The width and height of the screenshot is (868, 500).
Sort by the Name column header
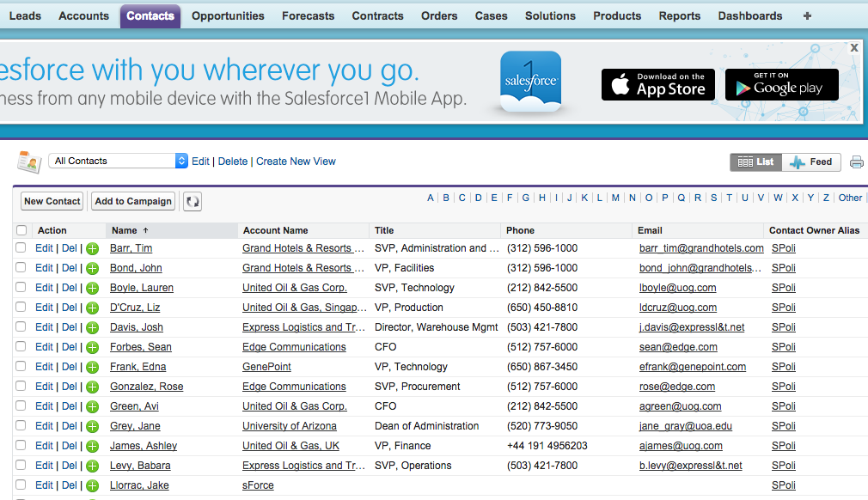click(124, 230)
